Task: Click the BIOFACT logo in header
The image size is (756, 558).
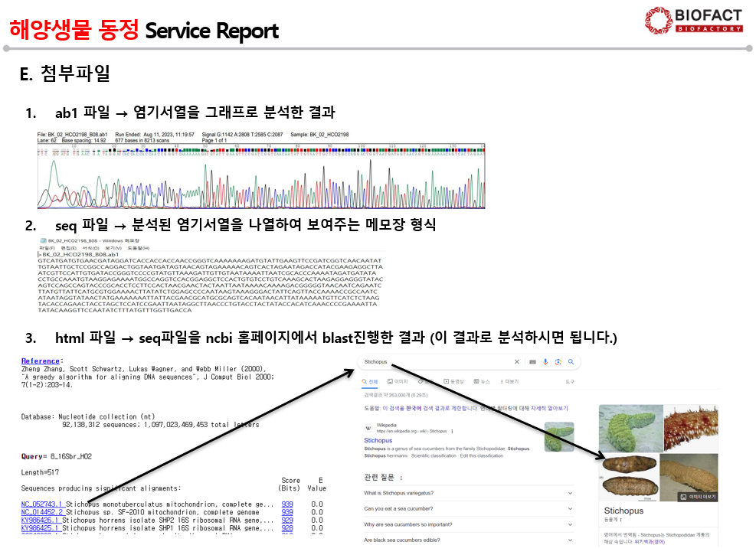Action: tap(694, 21)
